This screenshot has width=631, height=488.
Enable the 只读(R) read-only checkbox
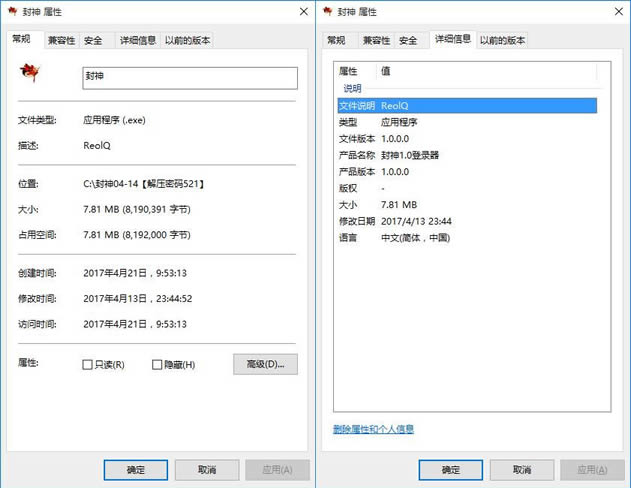[87, 365]
